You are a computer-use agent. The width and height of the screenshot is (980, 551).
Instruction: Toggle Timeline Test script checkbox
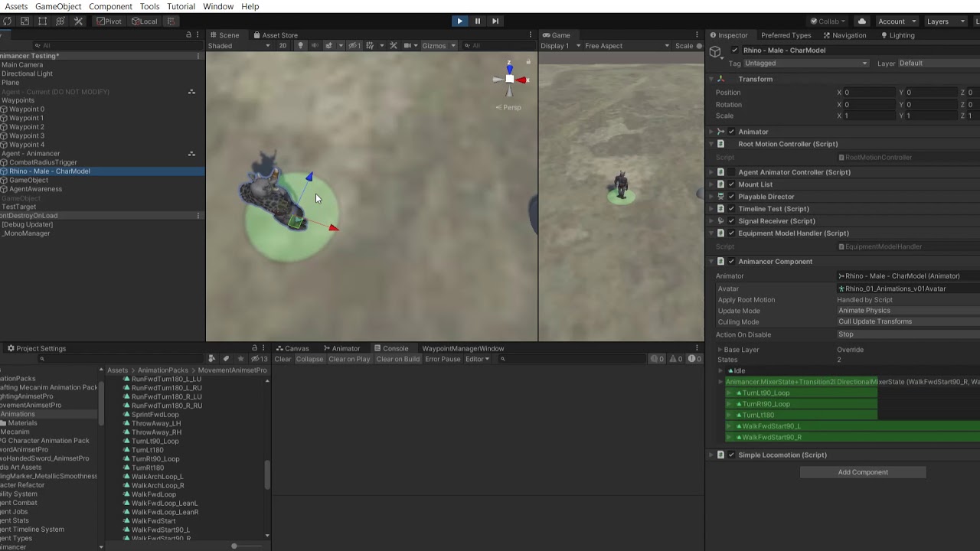coord(731,209)
